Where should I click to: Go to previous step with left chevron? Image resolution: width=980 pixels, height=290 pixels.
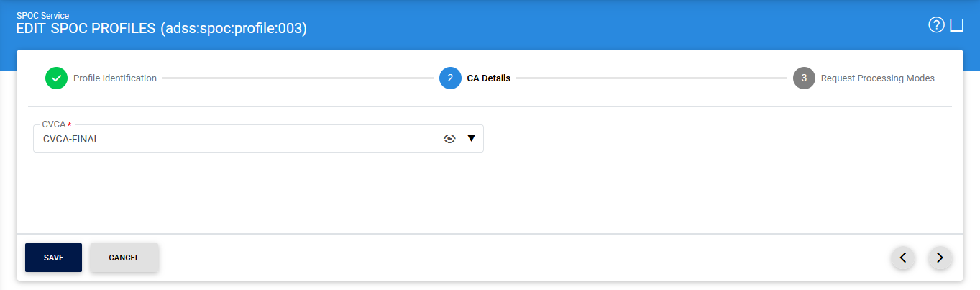(903, 258)
